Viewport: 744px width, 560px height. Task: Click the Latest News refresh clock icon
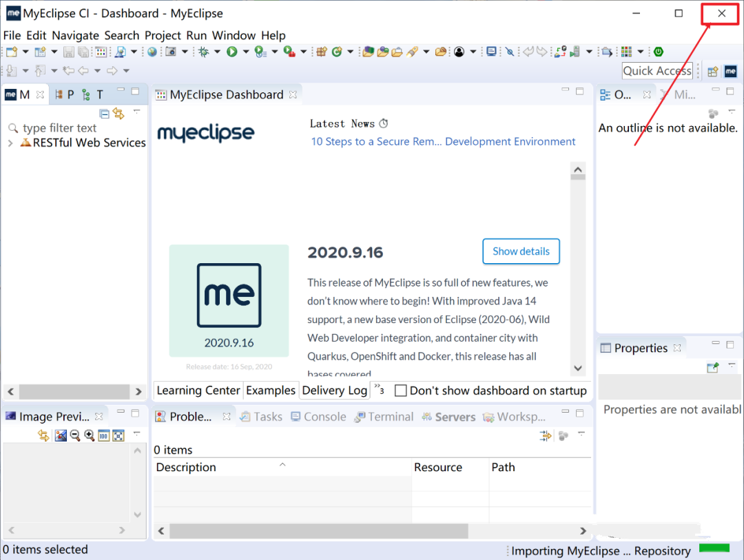[x=384, y=124]
